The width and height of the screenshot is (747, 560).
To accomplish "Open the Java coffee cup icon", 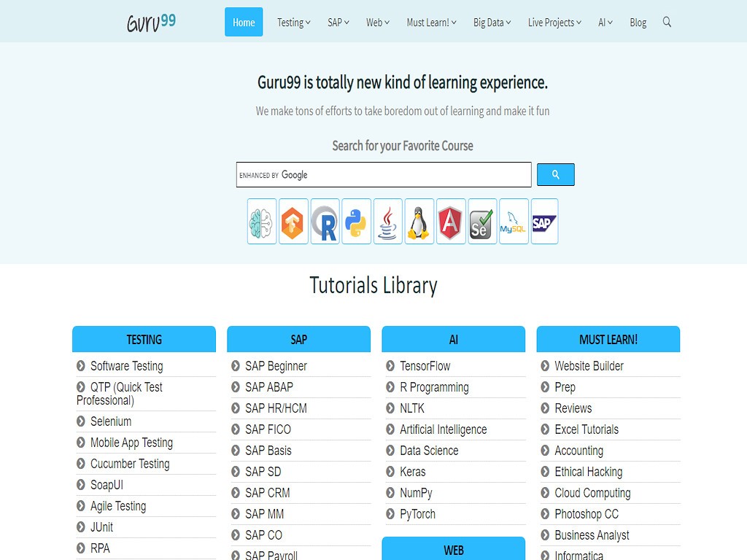I will click(x=388, y=222).
